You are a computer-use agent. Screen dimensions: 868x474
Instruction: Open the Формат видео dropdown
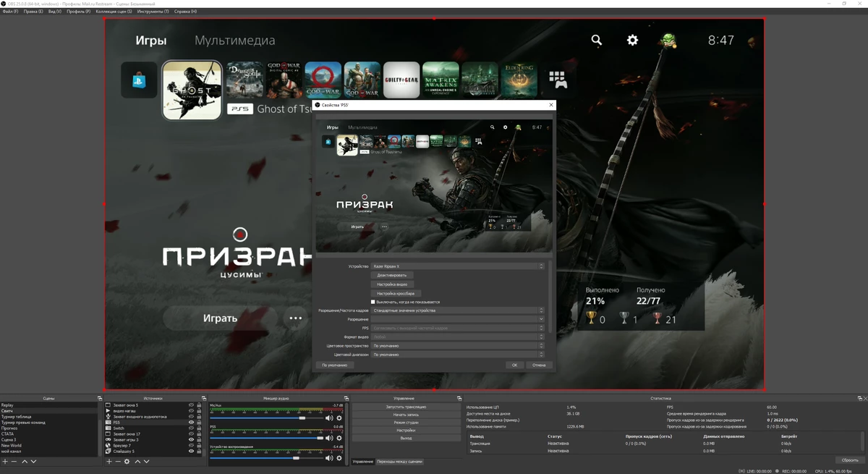[x=458, y=337]
